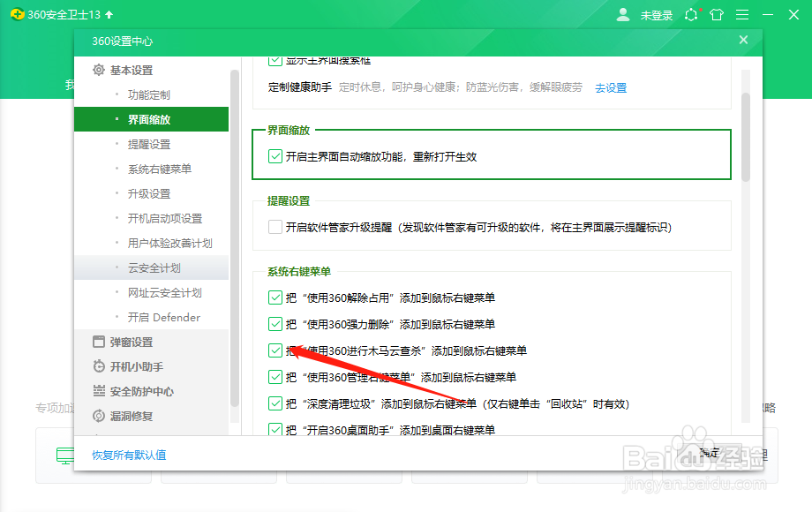Open the 未登录 login link

click(656, 16)
